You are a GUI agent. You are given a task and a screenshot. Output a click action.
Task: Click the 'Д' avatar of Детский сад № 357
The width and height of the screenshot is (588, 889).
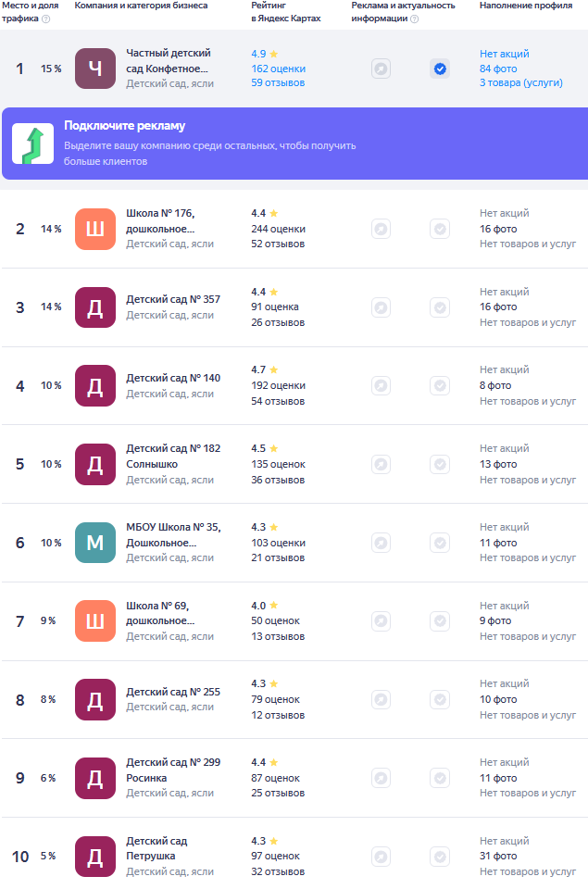[x=95, y=307]
